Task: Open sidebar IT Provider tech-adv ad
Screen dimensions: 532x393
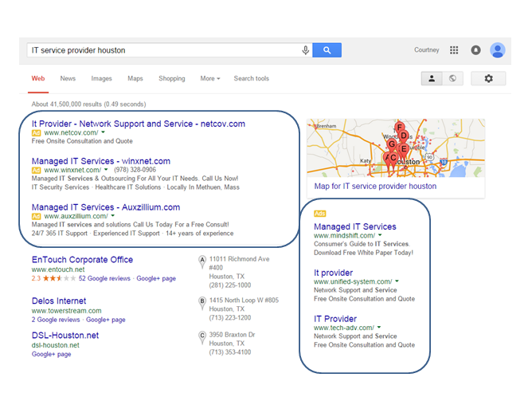Action: [x=335, y=319]
